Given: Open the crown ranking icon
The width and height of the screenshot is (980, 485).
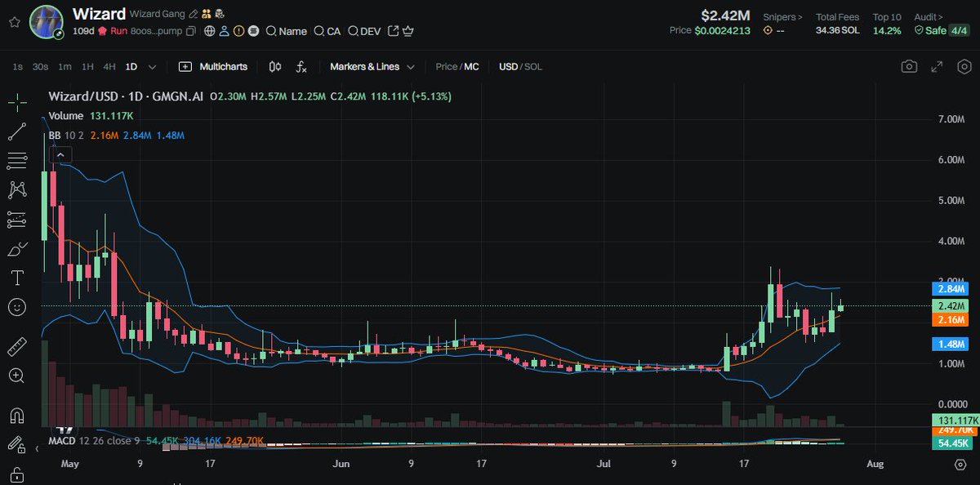Looking at the screenshot, I should (x=408, y=31).
